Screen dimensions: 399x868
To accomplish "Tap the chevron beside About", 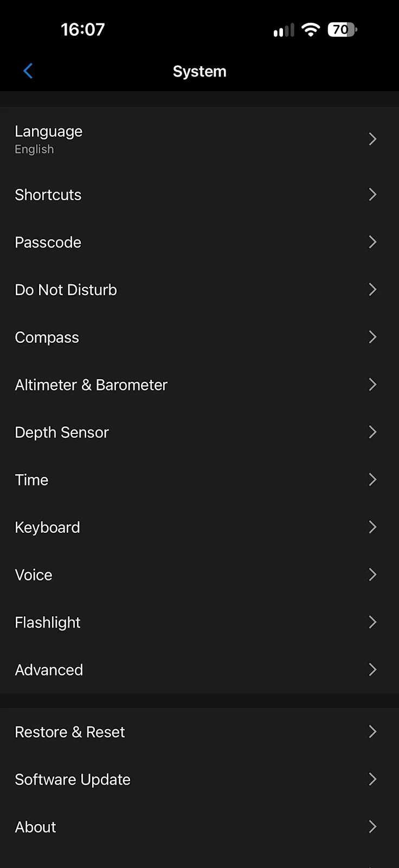I will (x=372, y=827).
